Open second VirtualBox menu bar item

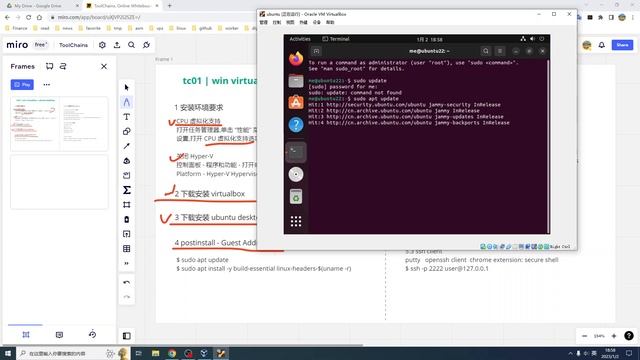tap(277, 22)
